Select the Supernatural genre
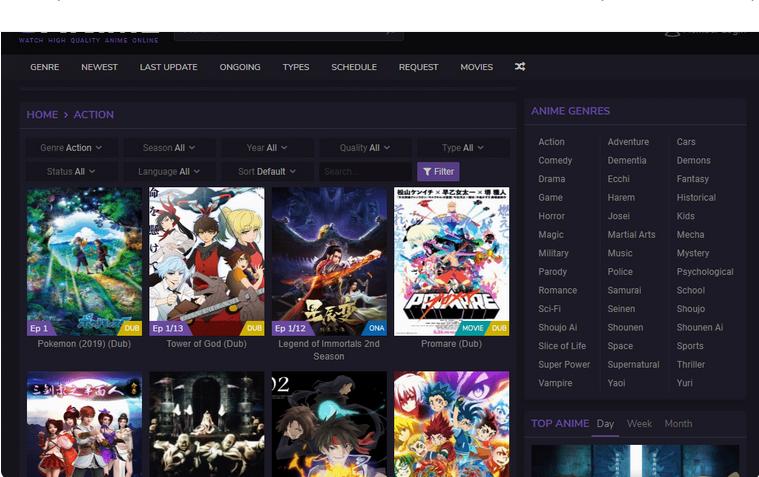Viewport: 759px width, 477px height. pyautogui.click(x=634, y=365)
